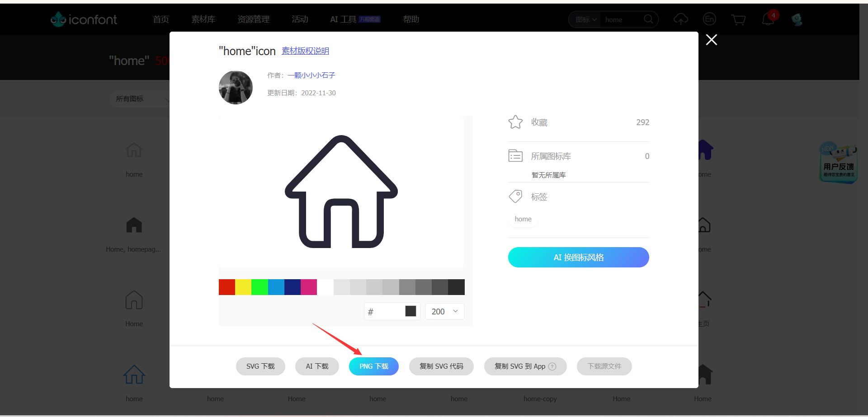
Task: Open the 200 size dropdown
Action: 444,311
